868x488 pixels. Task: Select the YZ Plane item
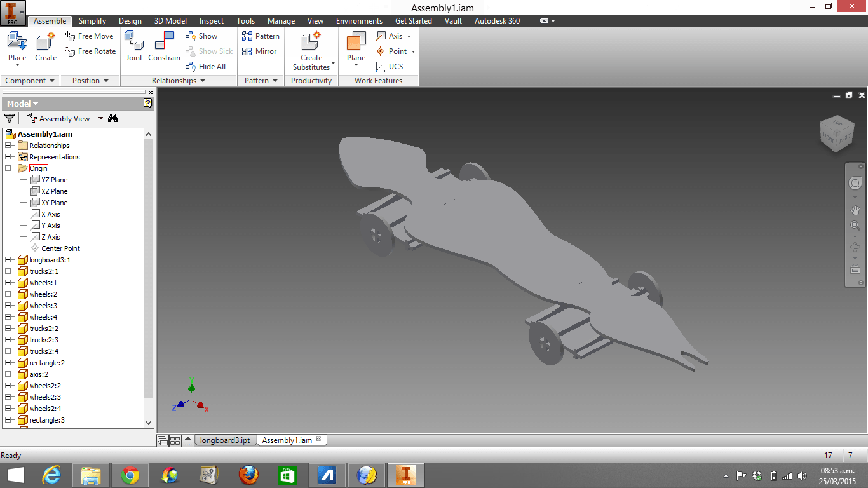pyautogui.click(x=49, y=180)
